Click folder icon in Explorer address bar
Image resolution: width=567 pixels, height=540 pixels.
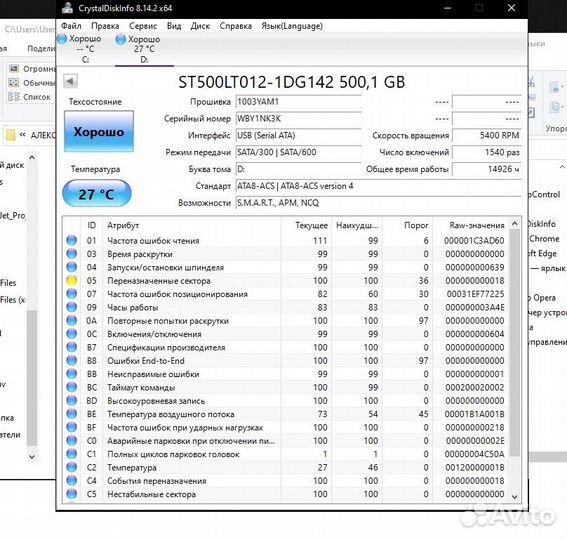[x=10, y=135]
